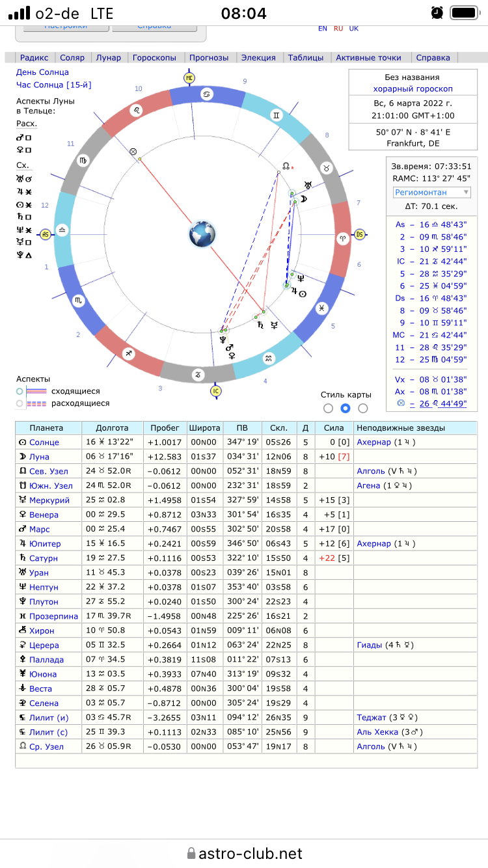Open the Меркурий planet link in table

tap(48, 500)
